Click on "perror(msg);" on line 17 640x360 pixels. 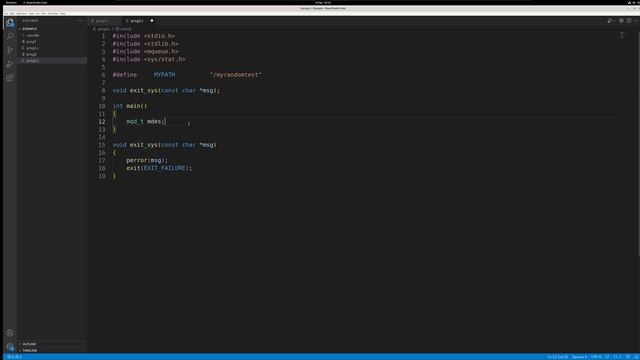147,160
